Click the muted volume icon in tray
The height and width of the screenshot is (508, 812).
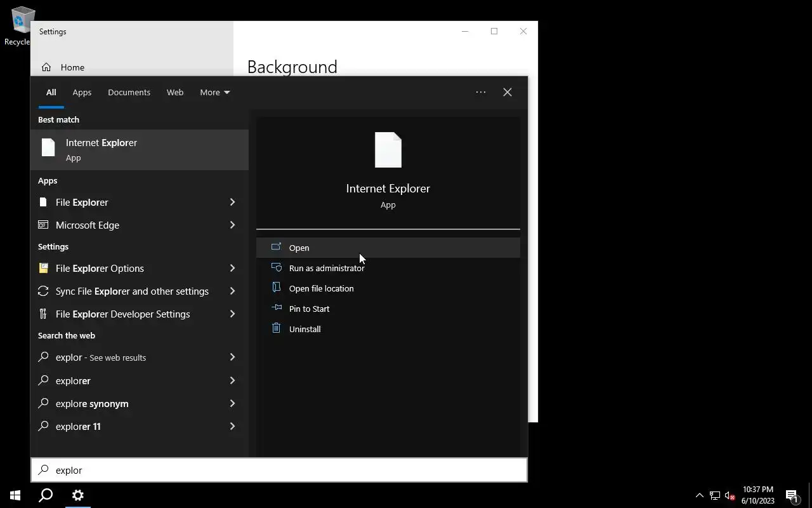pos(730,495)
